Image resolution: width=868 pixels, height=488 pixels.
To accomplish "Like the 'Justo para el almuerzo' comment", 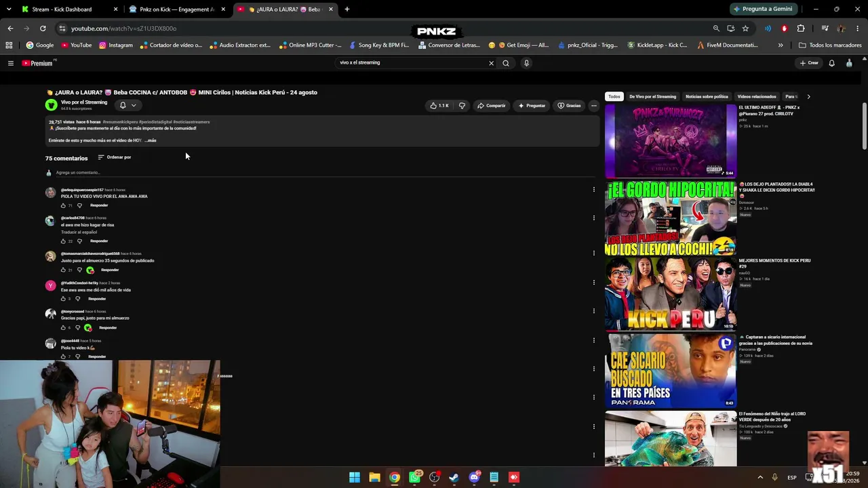I will 64,270.
